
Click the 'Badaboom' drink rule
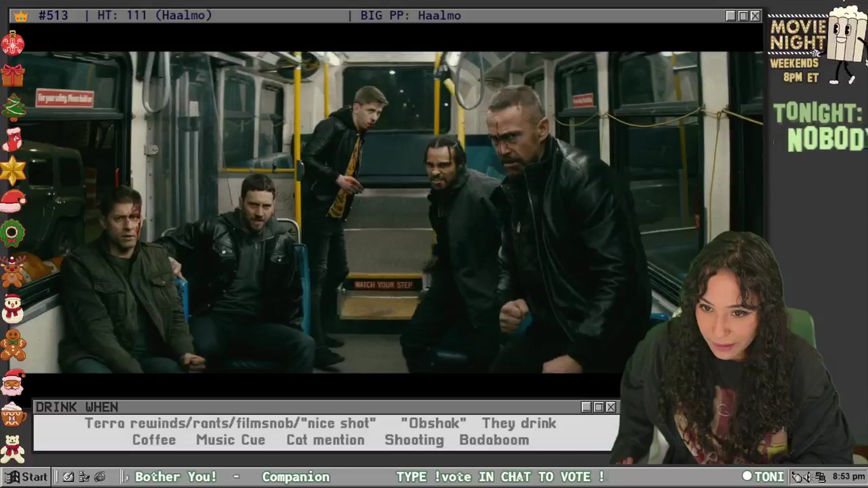(494, 440)
